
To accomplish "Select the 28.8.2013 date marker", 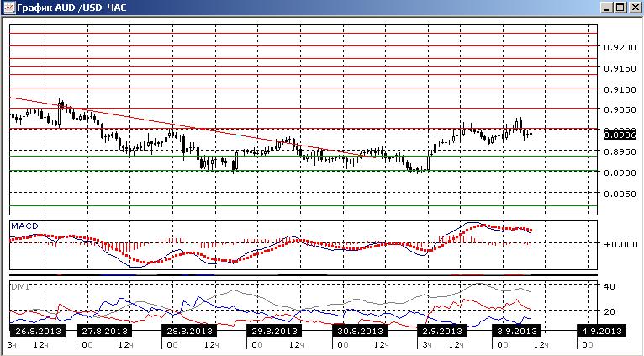I will [x=189, y=331].
